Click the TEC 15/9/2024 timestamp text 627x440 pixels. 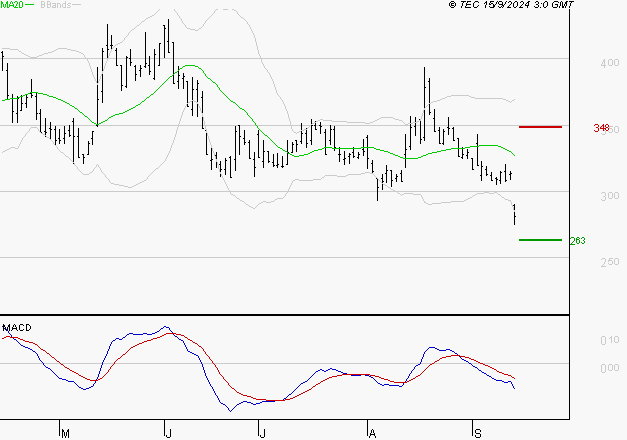(512, 4)
